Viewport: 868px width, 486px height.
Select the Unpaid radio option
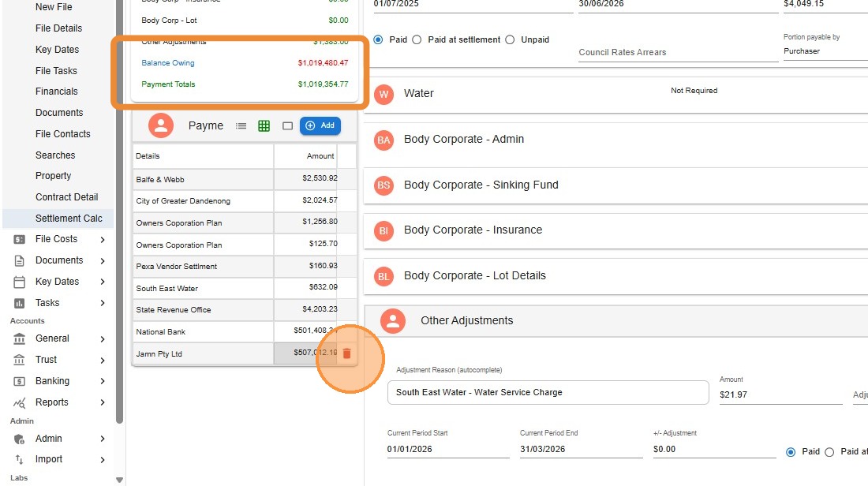510,40
